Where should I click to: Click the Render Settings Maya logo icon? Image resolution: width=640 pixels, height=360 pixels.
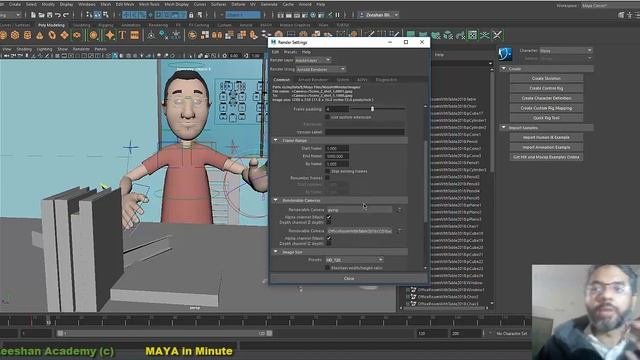pyautogui.click(x=273, y=42)
